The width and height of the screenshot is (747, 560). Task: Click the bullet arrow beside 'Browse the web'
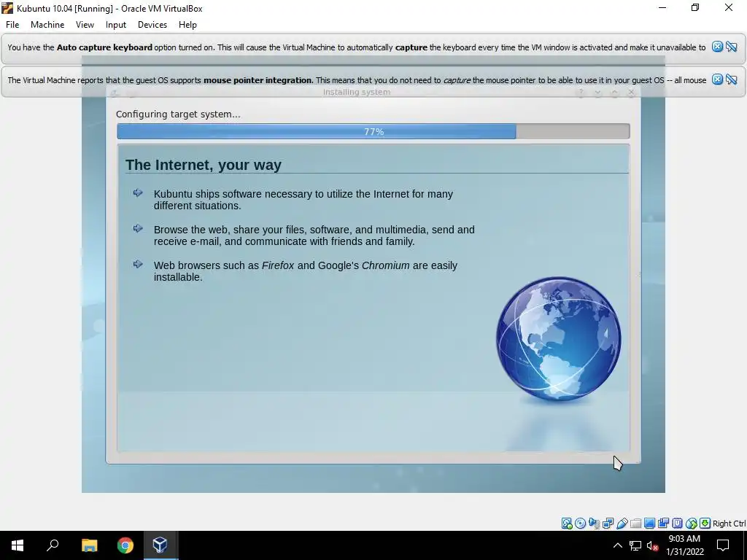138,228
